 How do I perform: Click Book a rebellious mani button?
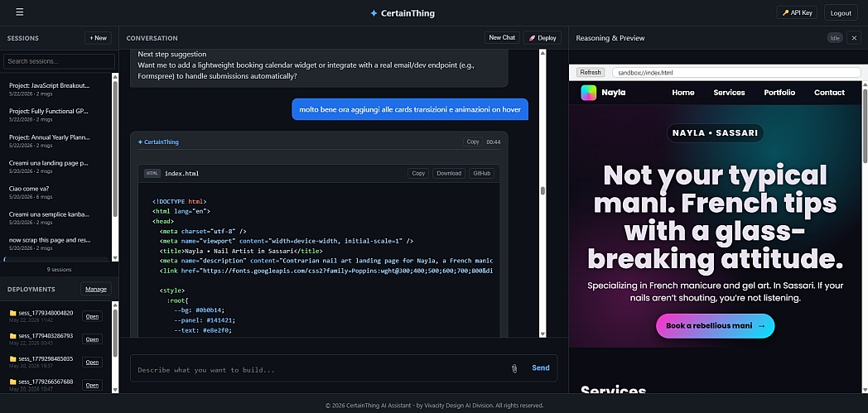pos(716,325)
